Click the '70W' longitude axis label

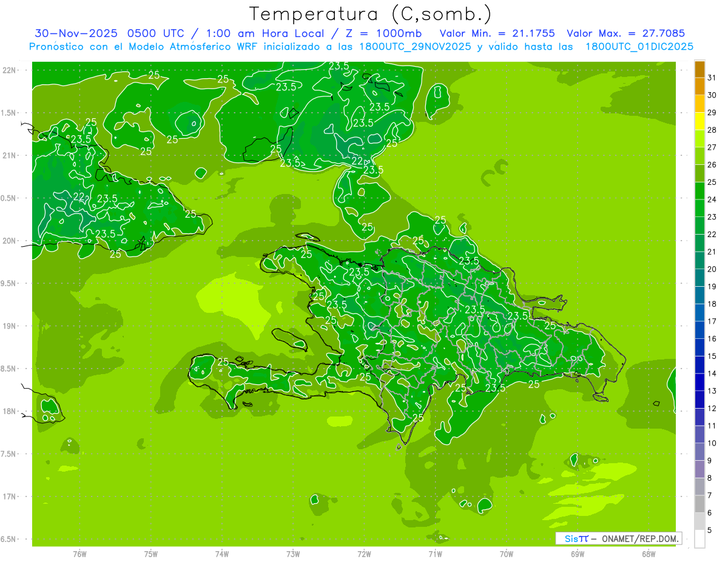click(x=507, y=554)
